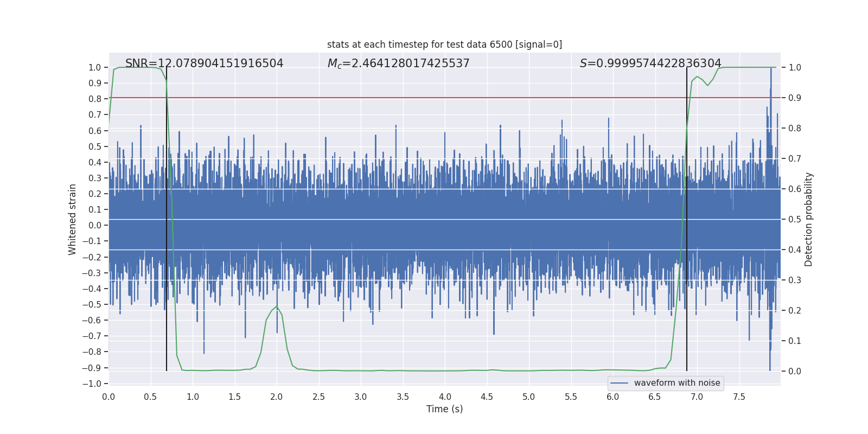Click the 'Detection probability' right axis label
Image resolution: width=868 pixels, height=434 pixels.
click(x=809, y=219)
